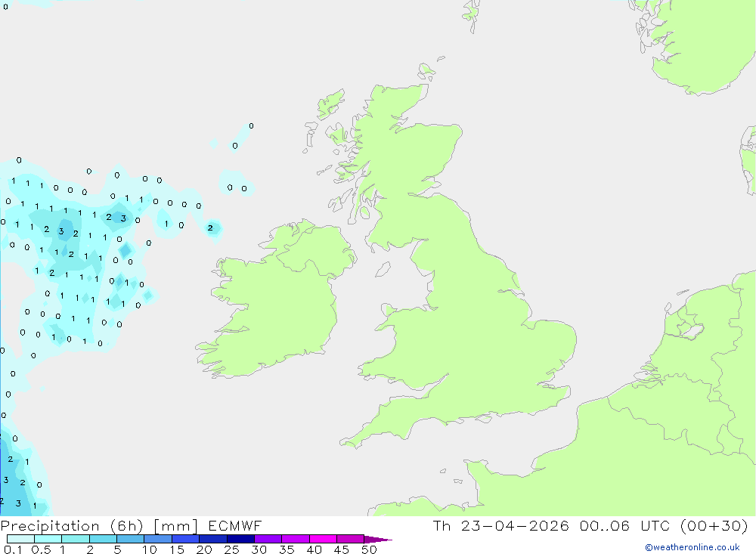
Task: Pick the 1–2 mm legend color swatch
Action: (x=75, y=539)
